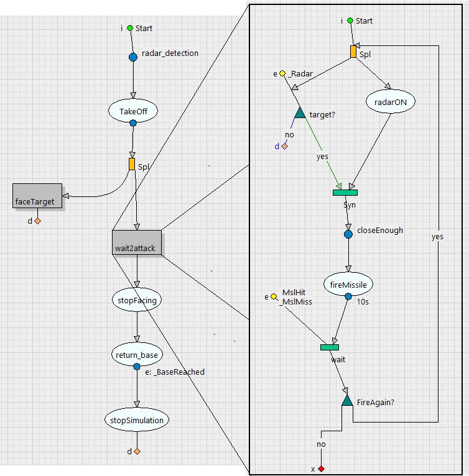Click the stopSimulation oval node
This screenshot has height=476, width=469.
(x=136, y=420)
